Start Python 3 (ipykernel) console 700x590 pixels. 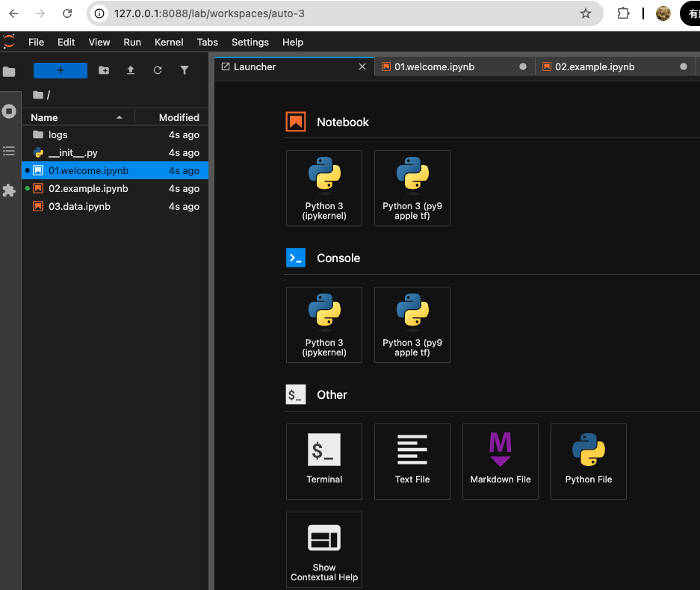coord(324,324)
